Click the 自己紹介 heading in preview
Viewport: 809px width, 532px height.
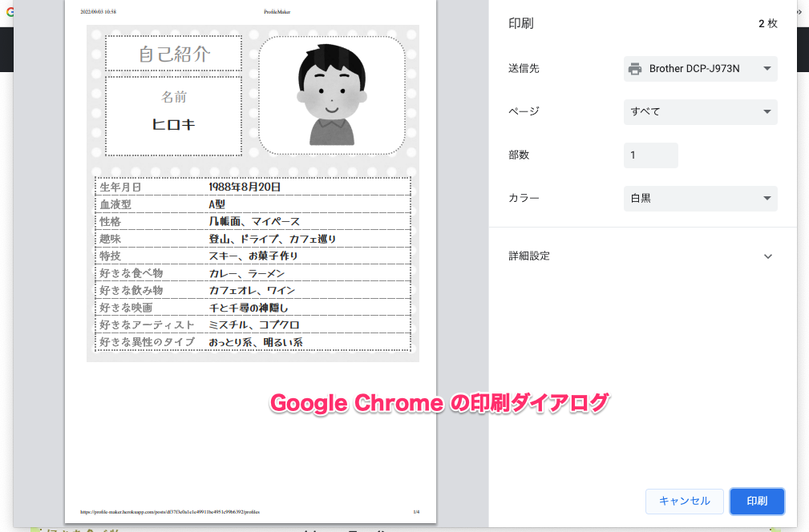pos(174,54)
